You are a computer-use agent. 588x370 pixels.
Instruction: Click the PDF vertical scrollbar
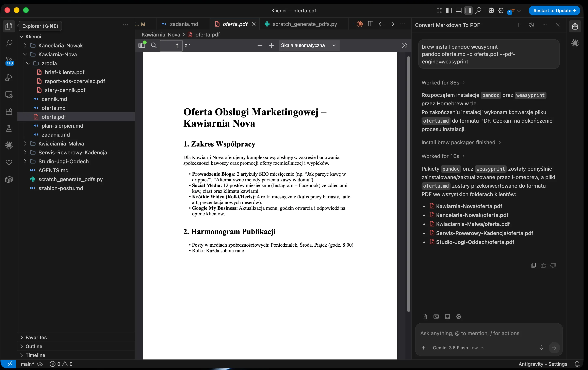coord(409,184)
